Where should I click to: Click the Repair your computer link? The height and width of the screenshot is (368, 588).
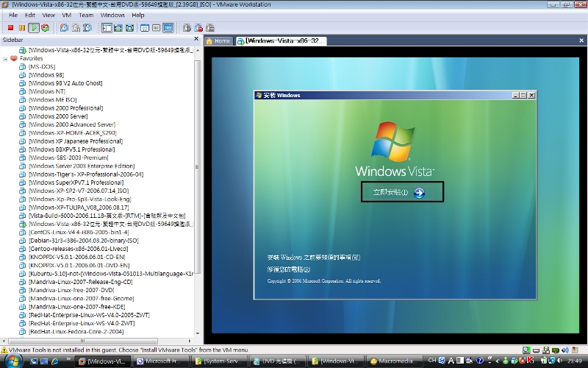click(289, 269)
